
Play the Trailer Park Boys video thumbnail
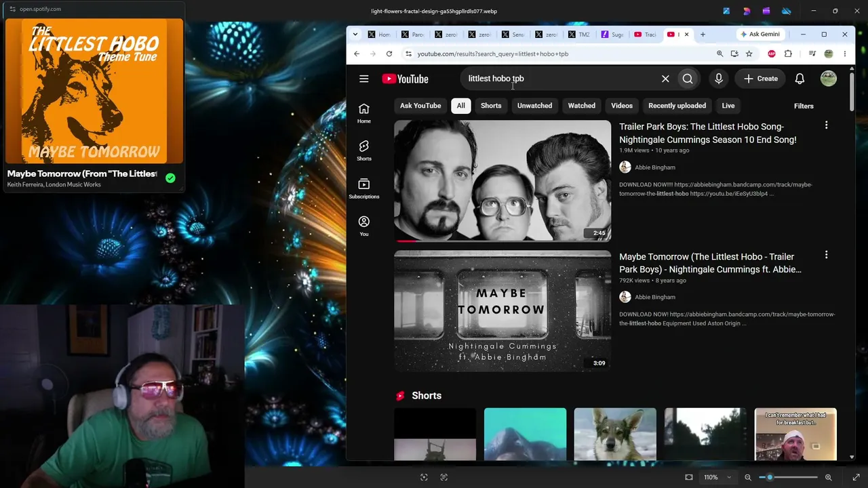502,181
